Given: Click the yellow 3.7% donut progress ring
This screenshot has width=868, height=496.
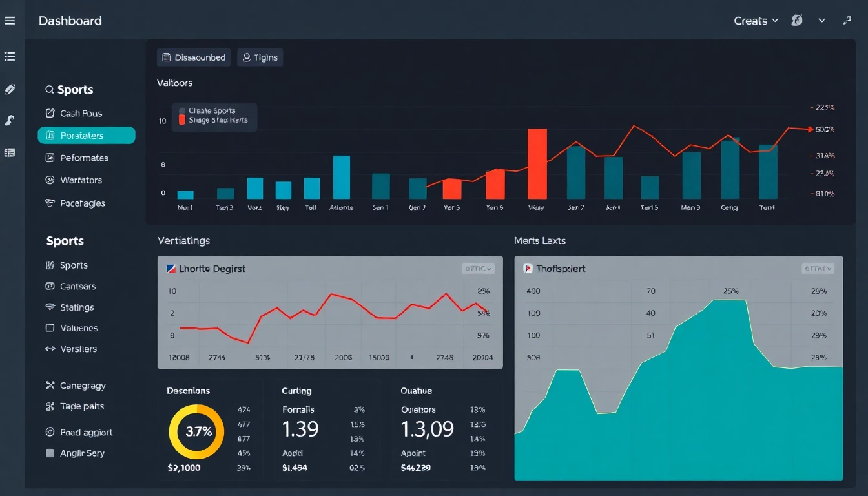Looking at the screenshot, I should [x=196, y=432].
